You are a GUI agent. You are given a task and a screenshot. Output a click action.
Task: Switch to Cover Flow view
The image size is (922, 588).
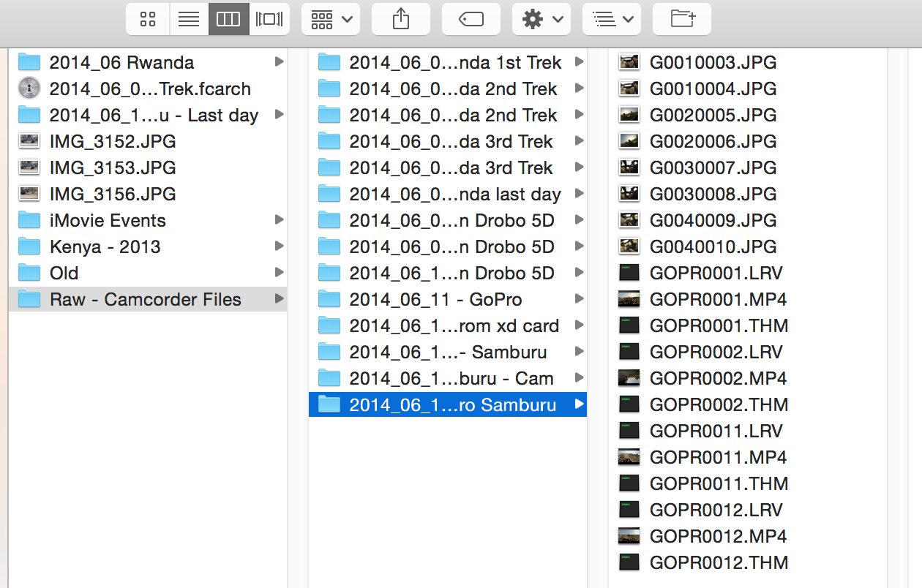coord(269,20)
